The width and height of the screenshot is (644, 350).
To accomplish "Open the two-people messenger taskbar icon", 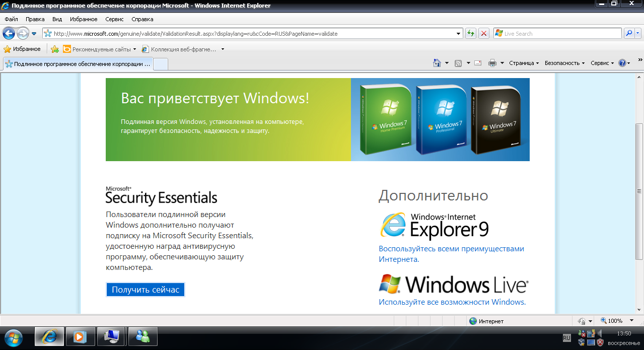I will pyautogui.click(x=143, y=336).
